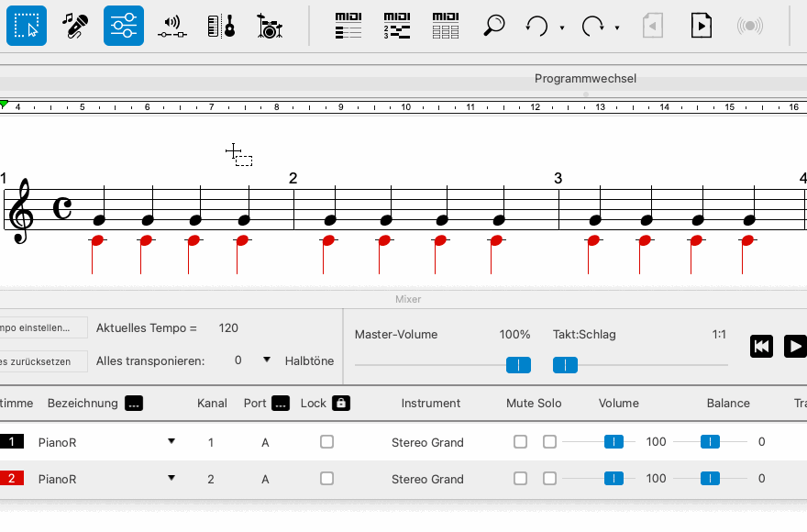Expand the PianoR dropdown for voice 1
The height and width of the screenshot is (532, 807).
click(x=171, y=442)
